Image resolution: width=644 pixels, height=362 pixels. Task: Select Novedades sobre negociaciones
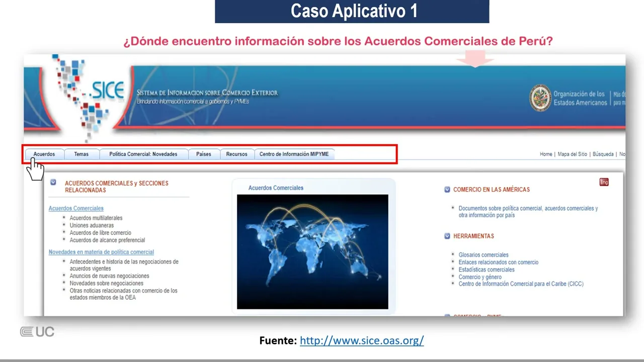click(107, 283)
